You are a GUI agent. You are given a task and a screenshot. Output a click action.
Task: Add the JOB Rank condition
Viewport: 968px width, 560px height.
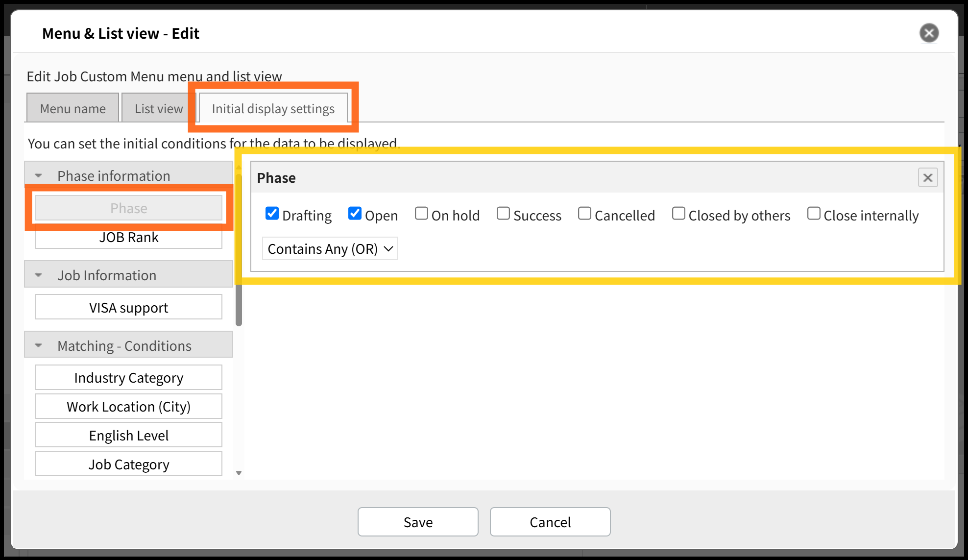tap(129, 238)
